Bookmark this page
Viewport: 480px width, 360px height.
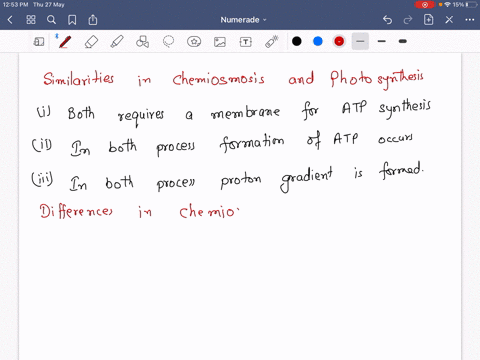72,20
